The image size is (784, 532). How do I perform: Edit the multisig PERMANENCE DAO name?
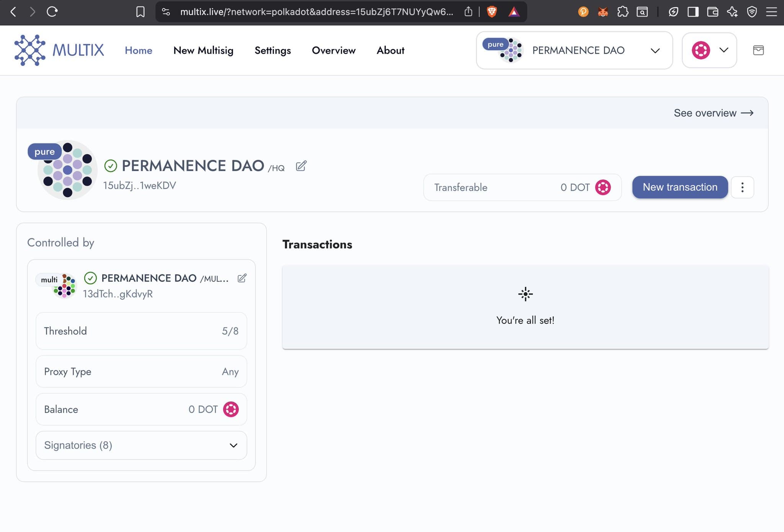click(242, 278)
